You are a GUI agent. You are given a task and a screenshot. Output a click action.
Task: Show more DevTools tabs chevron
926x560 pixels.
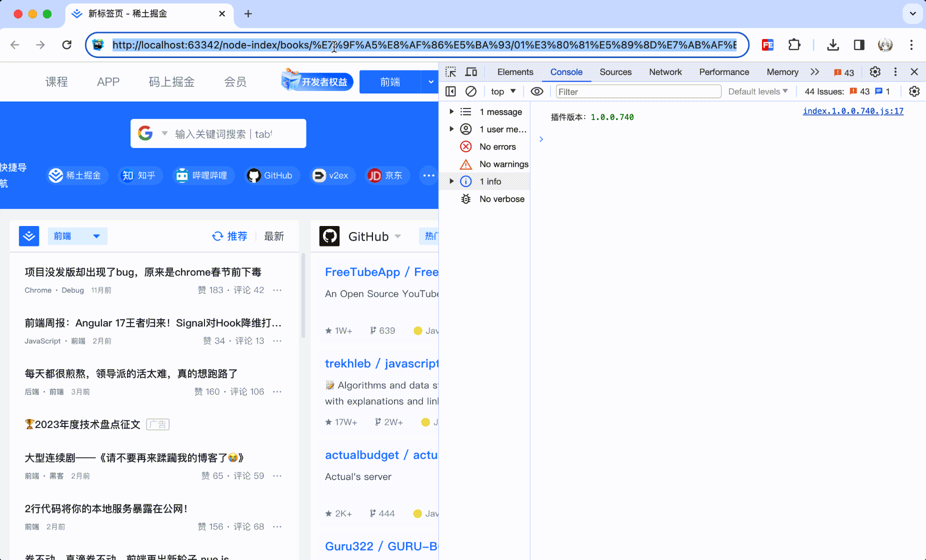click(x=815, y=72)
